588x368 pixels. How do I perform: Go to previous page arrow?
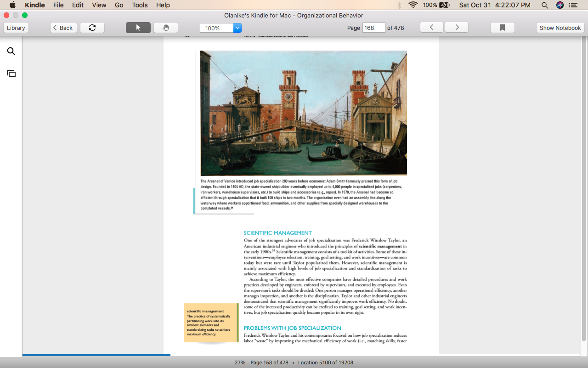pos(432,28)
